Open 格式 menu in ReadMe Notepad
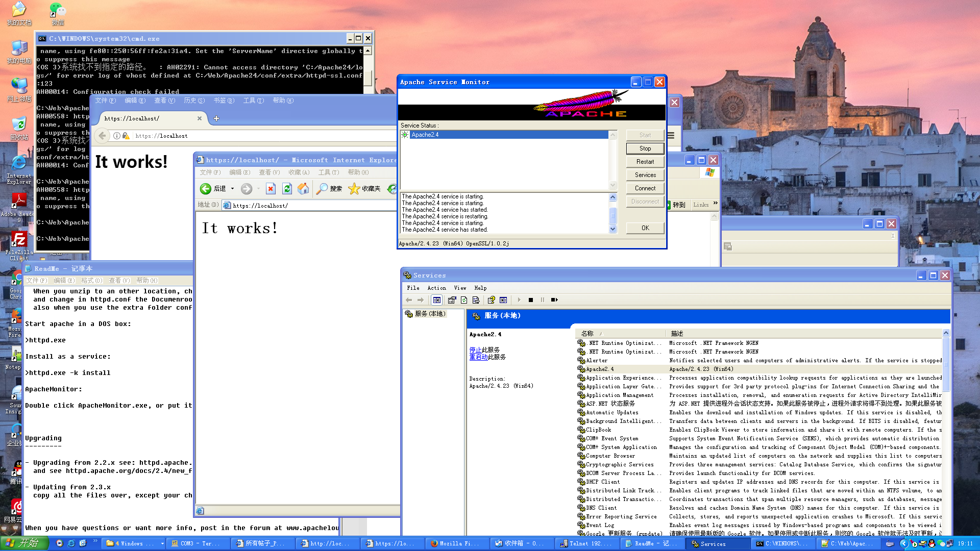This screenshot has width=980, height=551. click(92, 281)
